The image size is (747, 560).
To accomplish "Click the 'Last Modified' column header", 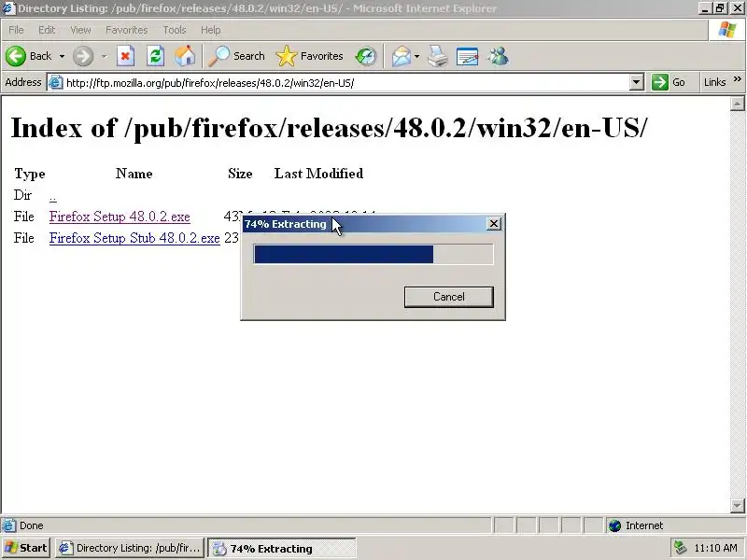I will click(318, 174).
